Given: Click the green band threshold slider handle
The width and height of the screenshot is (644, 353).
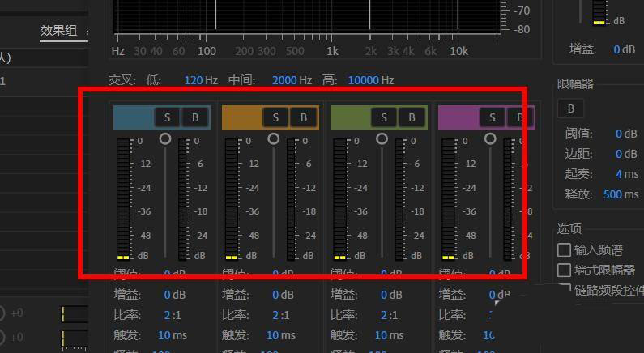Looking at the screenshot, I should point(382,138).
